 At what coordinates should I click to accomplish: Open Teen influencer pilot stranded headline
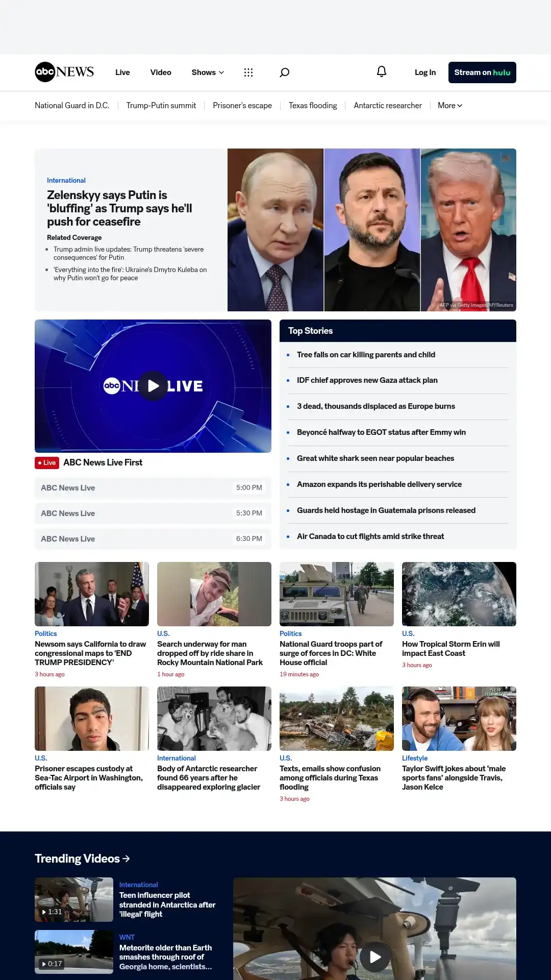(167, 904)
